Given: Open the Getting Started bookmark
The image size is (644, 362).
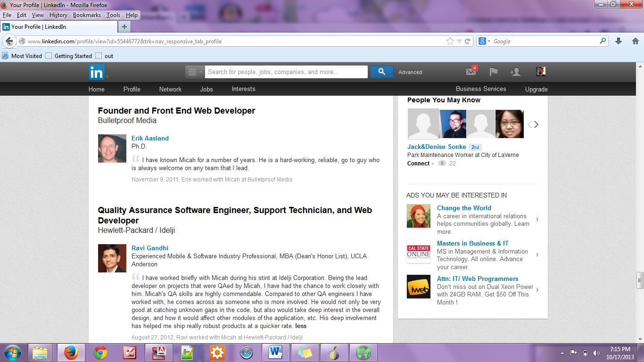Looking at the screenshot, I should (x=69, y=56).
